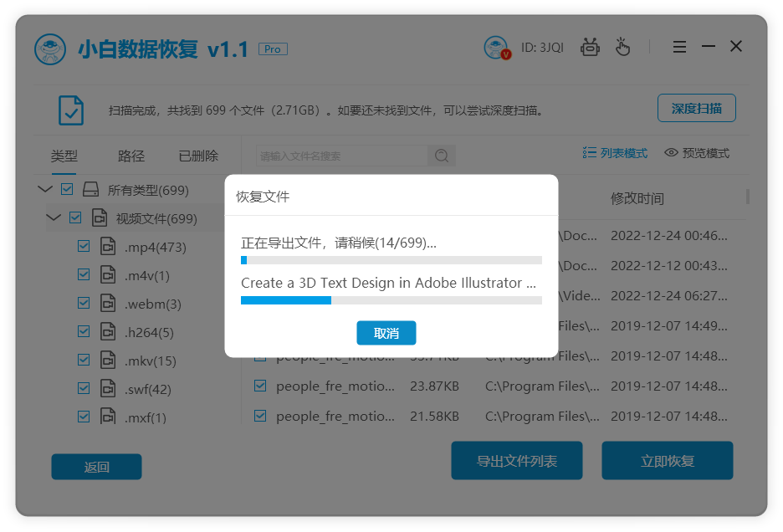The width and height of the screenshot is (783, 532).
Task: Start a 深度扫描 deep scan
Action: click(697, 108)
